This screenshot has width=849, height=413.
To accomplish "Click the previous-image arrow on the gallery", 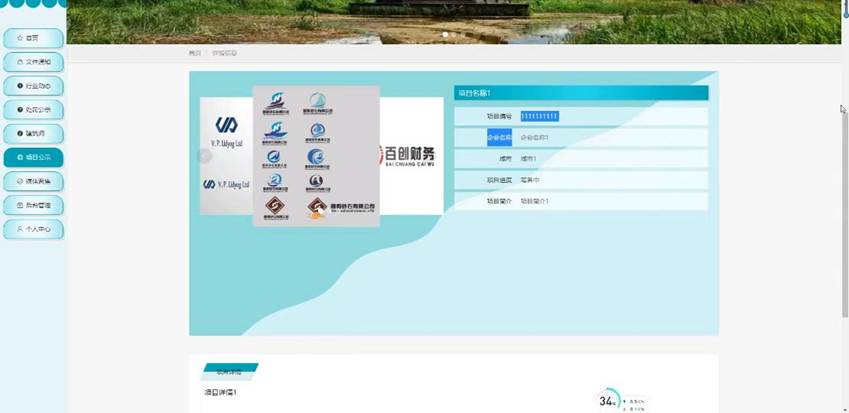I will click(205, 156).
